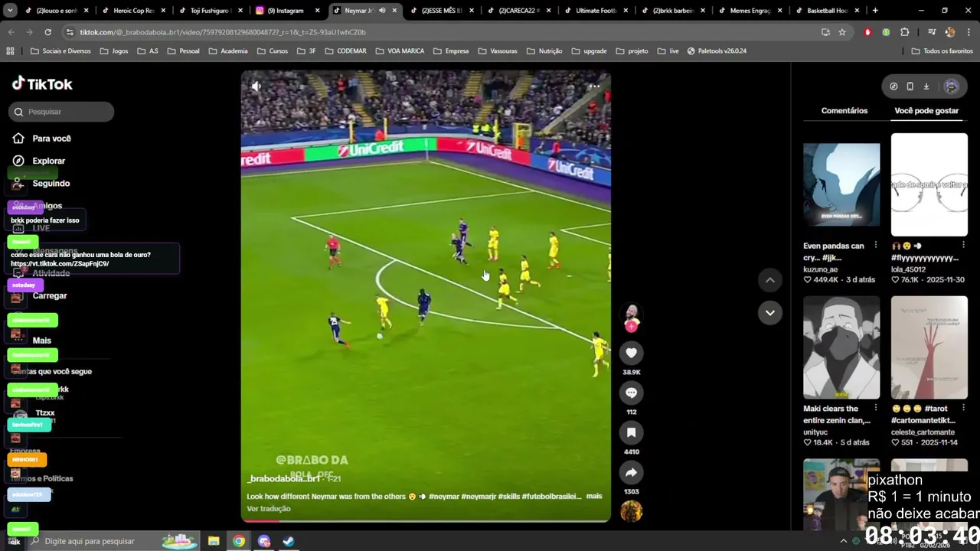Open the spinning sound disc icon
The height and width of the screenshot is (551, 980).
[x=631, y=510]
